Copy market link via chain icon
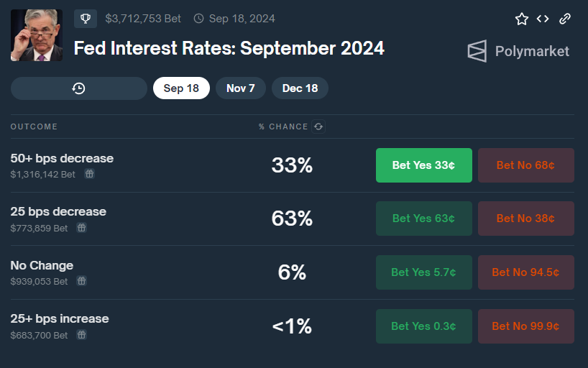588x368 pixels. point(565,19)
